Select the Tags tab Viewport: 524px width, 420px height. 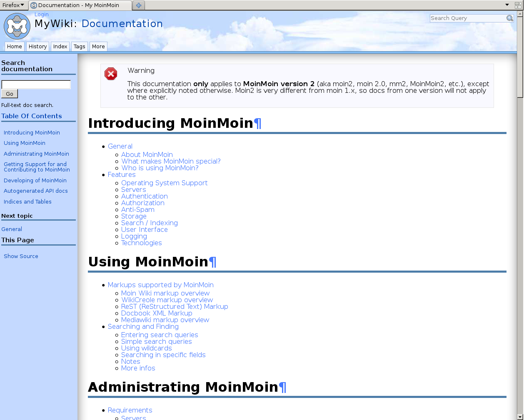79,47
